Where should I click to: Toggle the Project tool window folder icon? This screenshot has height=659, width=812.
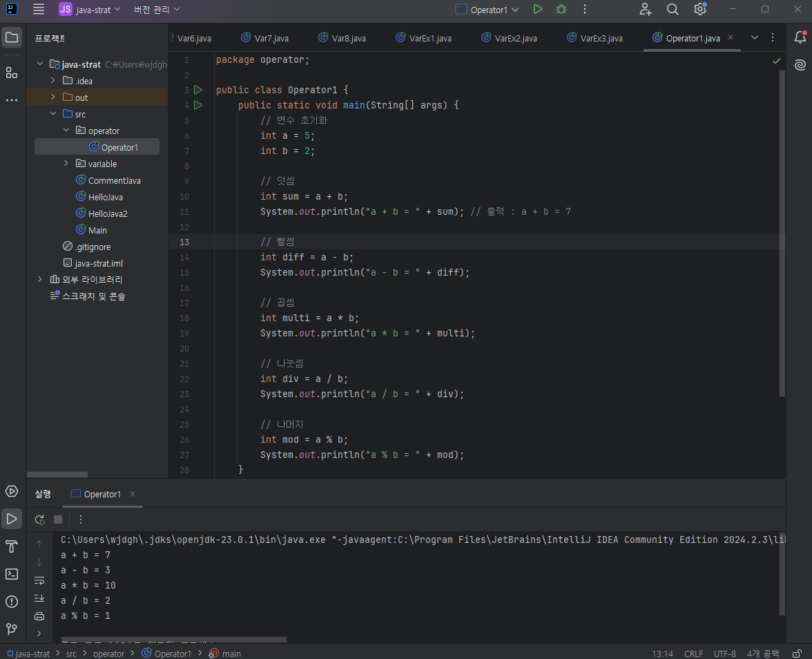(x=12, y=38)
